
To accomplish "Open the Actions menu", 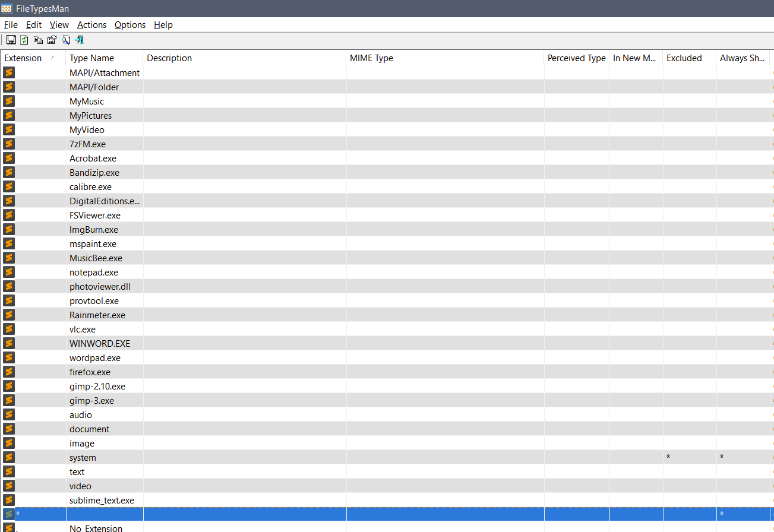I will tap(91, 25).
